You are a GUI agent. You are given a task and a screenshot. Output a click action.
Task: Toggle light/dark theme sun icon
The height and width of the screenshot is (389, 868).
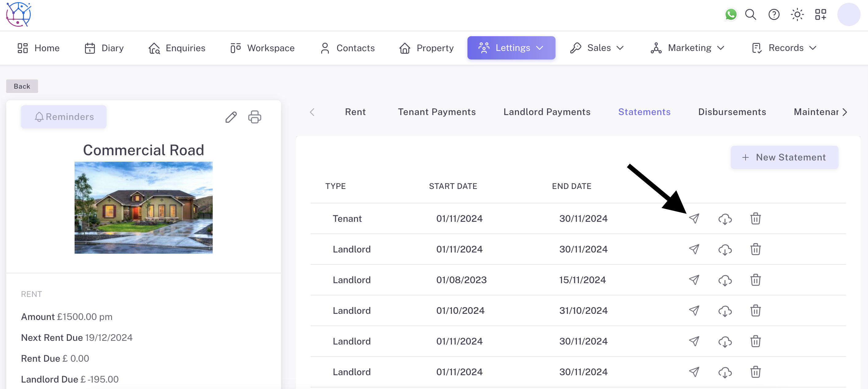797,14
